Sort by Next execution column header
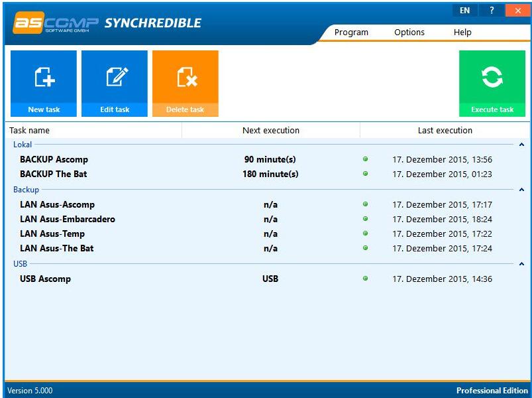The height and width of the screenshot is (398, 532). (x=271, y=131)
